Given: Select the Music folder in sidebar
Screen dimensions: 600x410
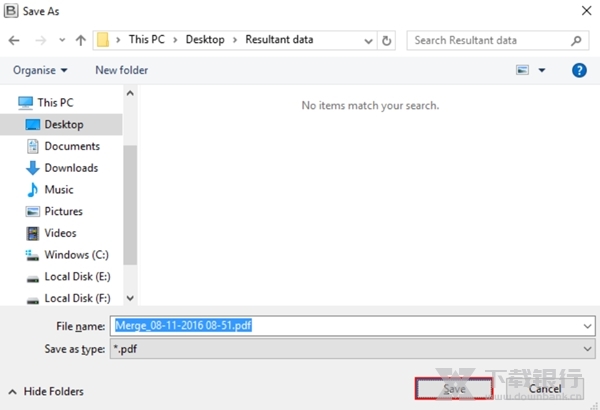Looking at the screenshot, I should (58, 189).
